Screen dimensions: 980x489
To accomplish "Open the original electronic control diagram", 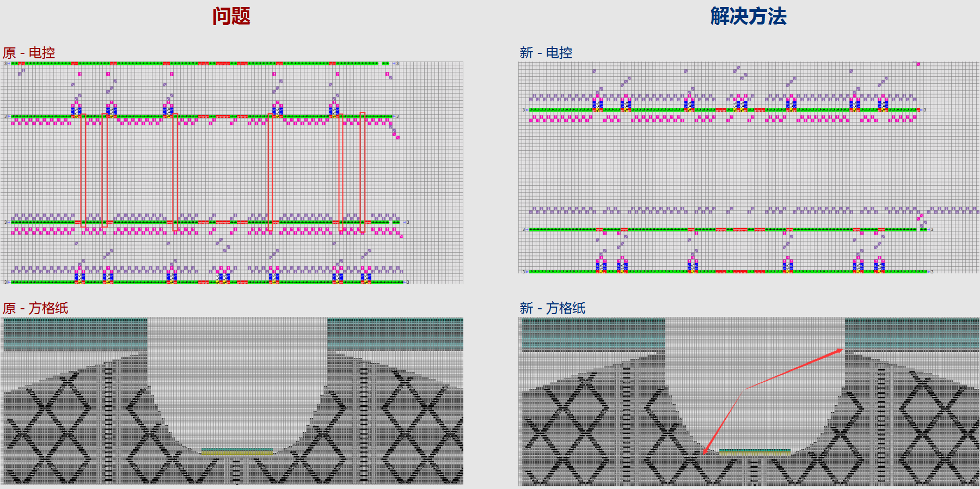I will pos(232,173).
